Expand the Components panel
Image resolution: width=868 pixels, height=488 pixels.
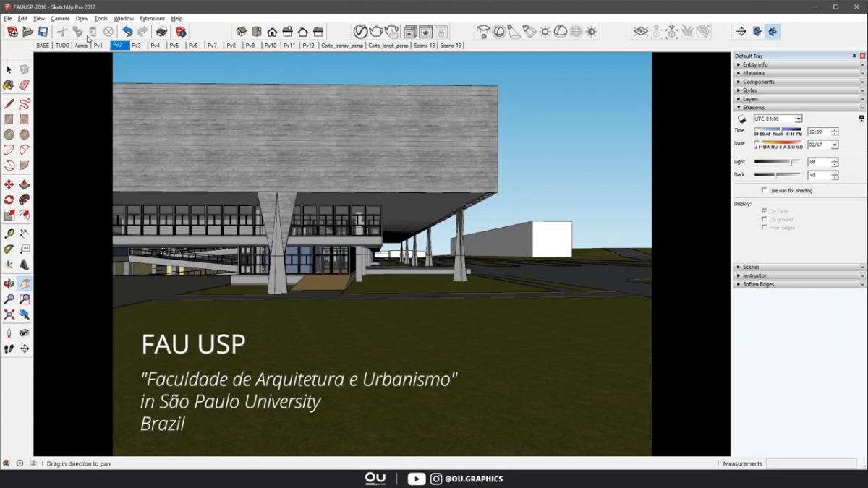point(799,82)
